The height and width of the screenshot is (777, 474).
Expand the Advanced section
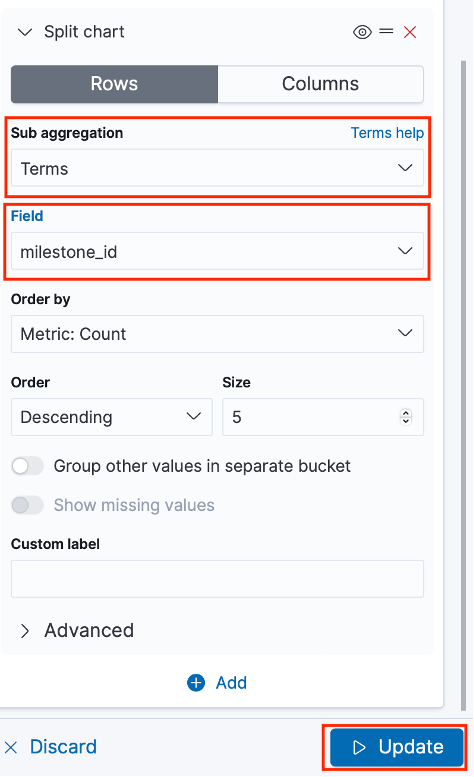[77, 631]
